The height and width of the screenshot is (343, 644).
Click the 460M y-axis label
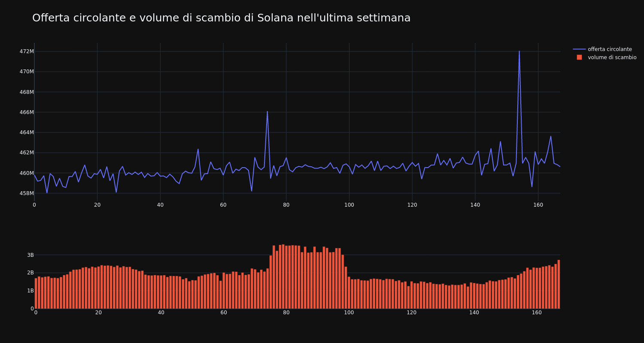tap(27, 173)
